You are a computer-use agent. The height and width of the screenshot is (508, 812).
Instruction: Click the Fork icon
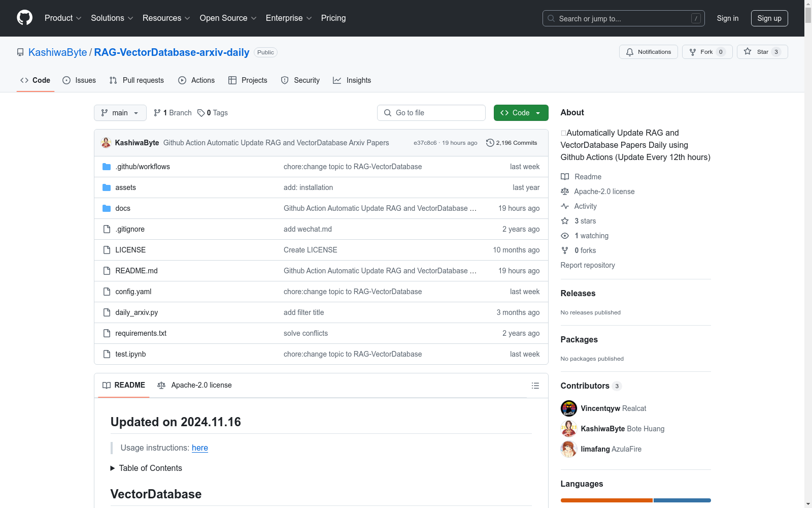pos(693,52)
